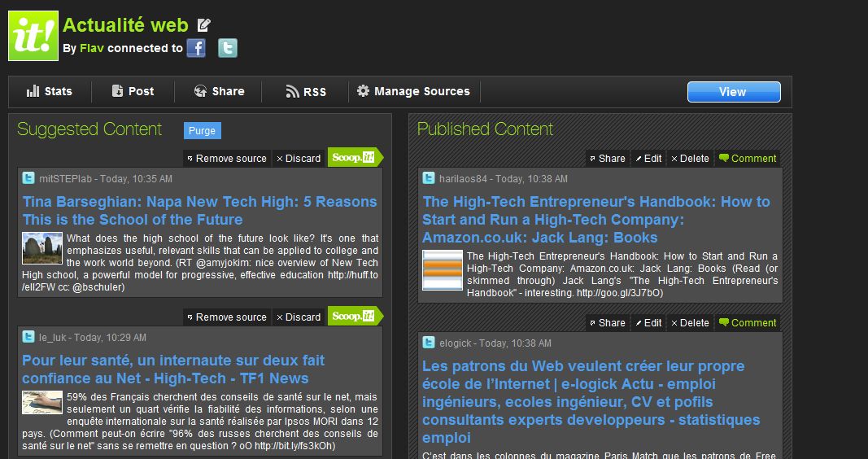
Task: Purge the suggested content
Action: pyautogui.click(x=202, y=131)
